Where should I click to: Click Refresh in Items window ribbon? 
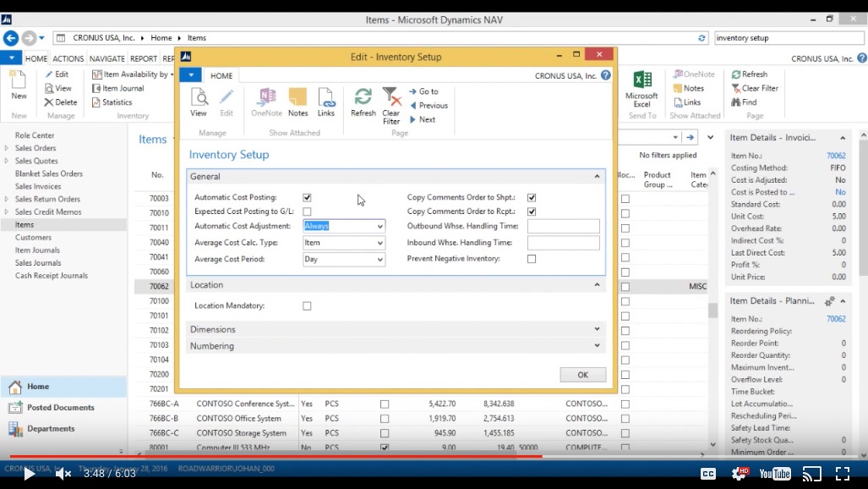coord(749,74)
